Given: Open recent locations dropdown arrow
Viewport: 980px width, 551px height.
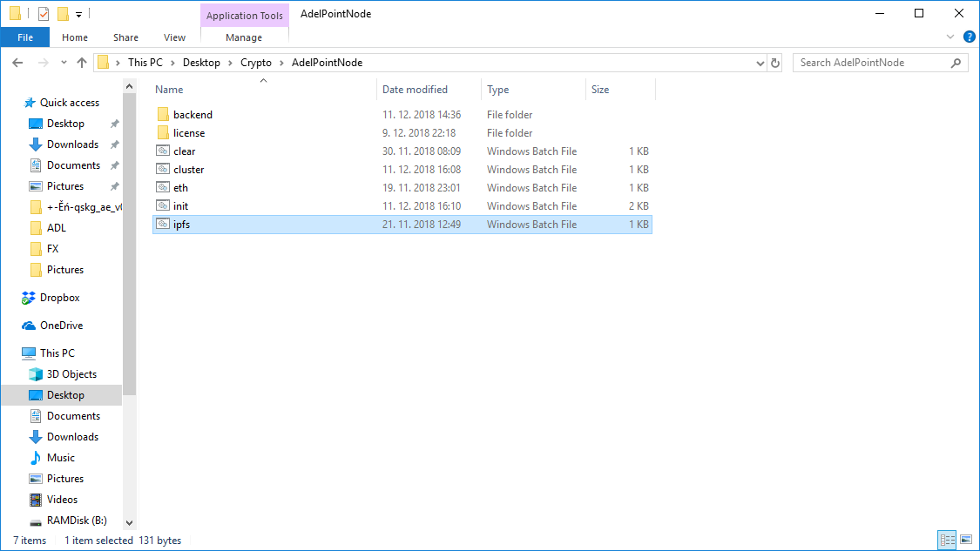Looking at the screenshot, I should 64,63.
